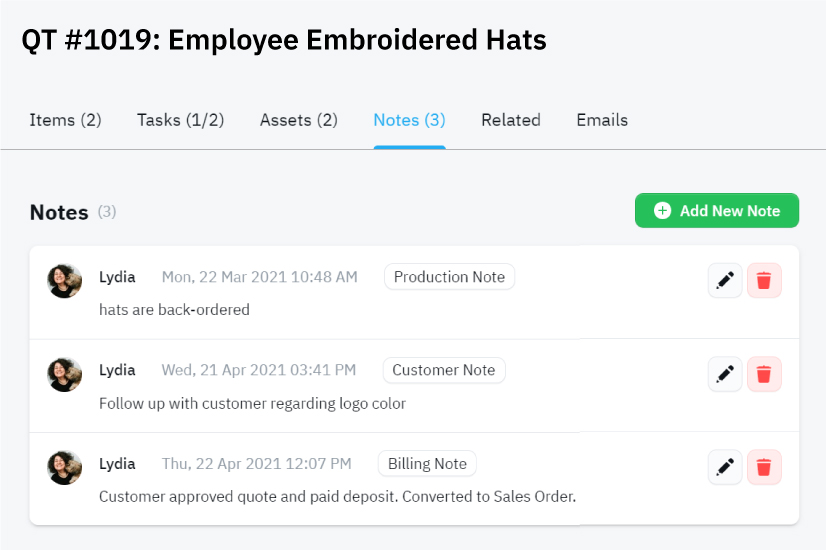Click the Customer Note tag
This screenshot has width=826, height=550.
[x=444, y=370]
